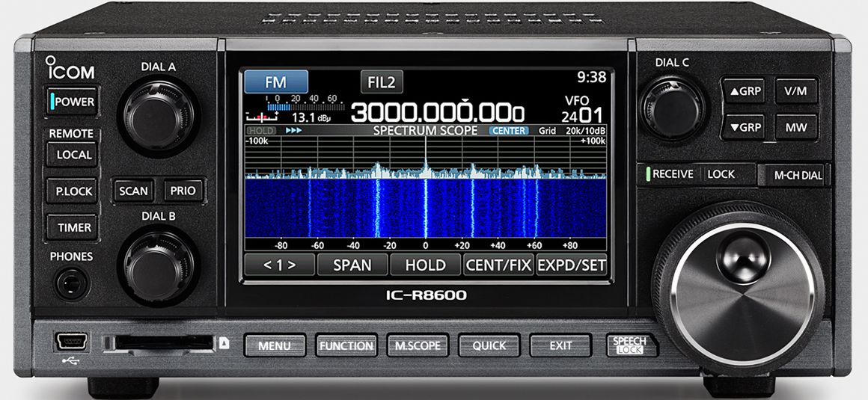Tap the triple-arrow sweep speed indicator
This screenshot has width=868, height=400.
tap(293, 131)
